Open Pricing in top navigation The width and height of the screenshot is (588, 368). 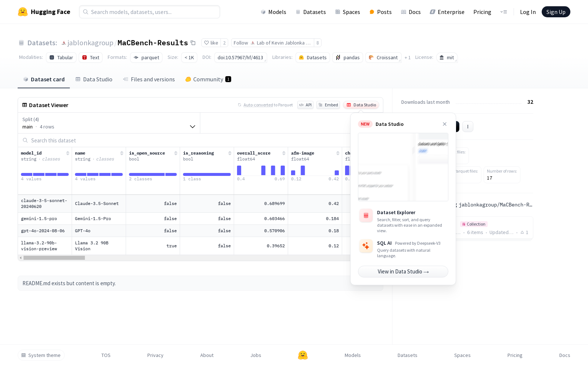pos(482,12)
